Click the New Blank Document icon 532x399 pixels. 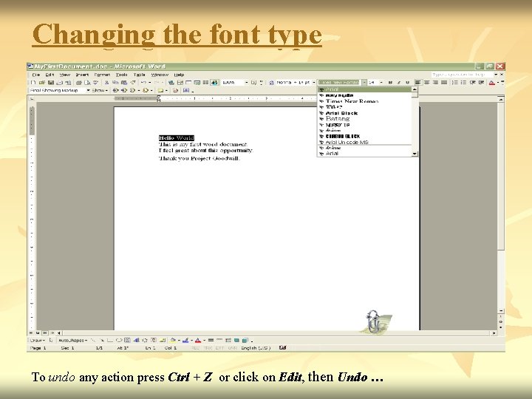point(33,83)
